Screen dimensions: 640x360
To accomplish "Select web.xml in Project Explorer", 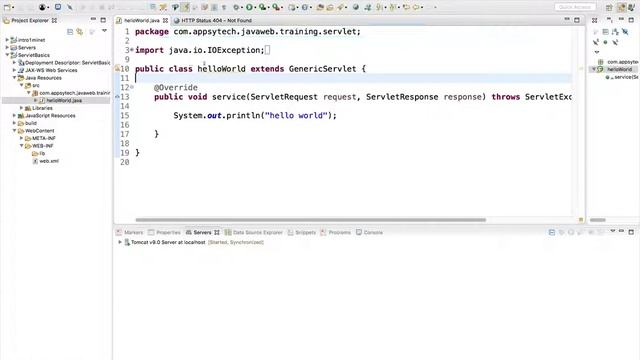I will [x=49, y=161].
